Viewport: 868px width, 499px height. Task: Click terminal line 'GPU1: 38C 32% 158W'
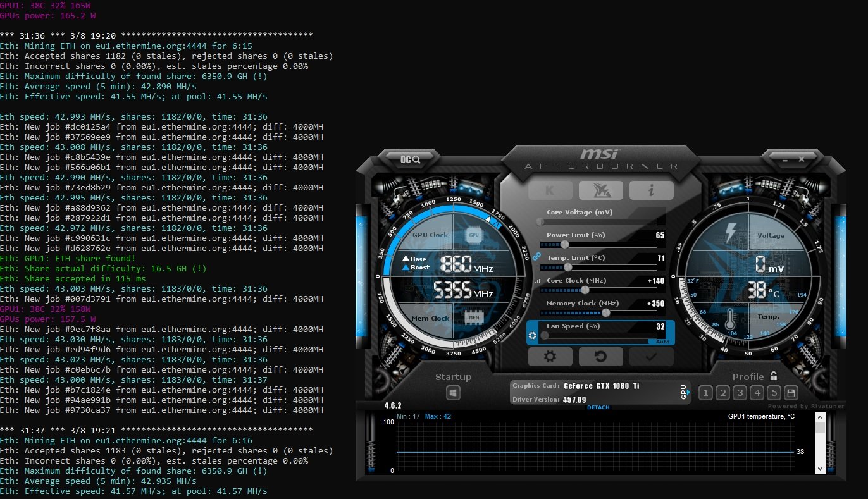click(x=45, y=309)
